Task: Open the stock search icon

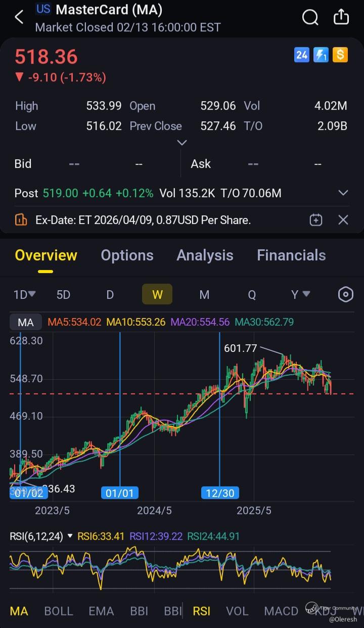Action: tap(309, 17)
